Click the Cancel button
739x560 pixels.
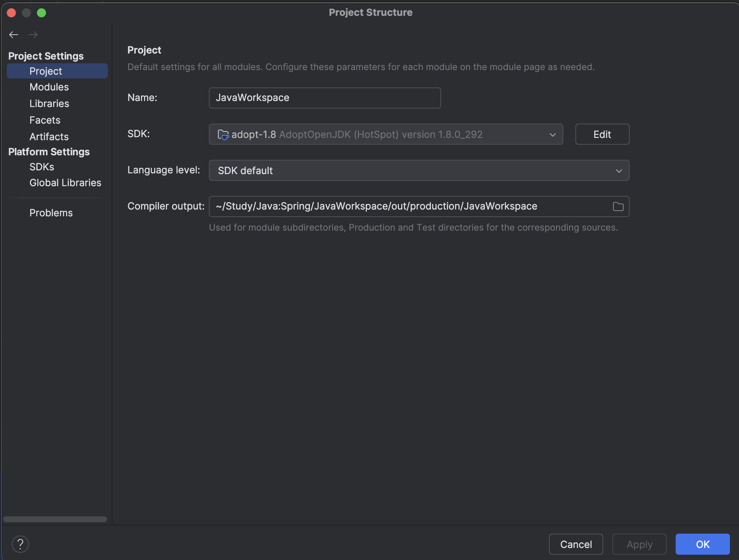point(576,544)
